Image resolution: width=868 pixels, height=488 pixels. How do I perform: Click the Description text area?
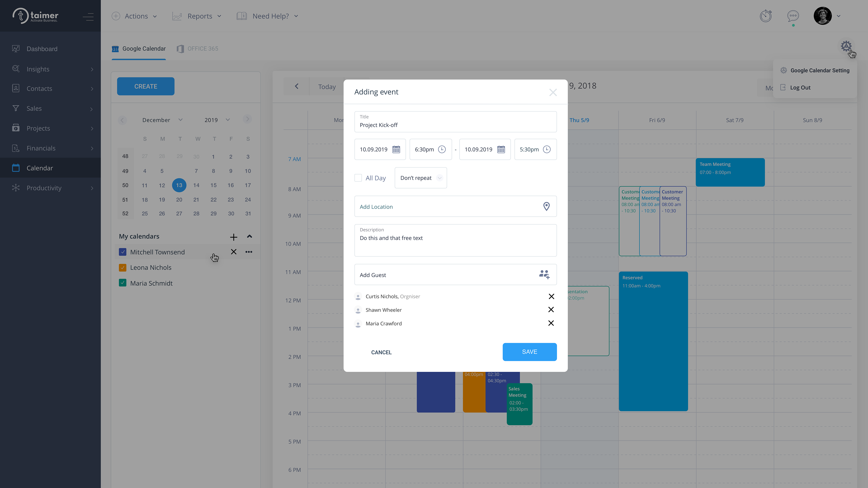[455, 240]
